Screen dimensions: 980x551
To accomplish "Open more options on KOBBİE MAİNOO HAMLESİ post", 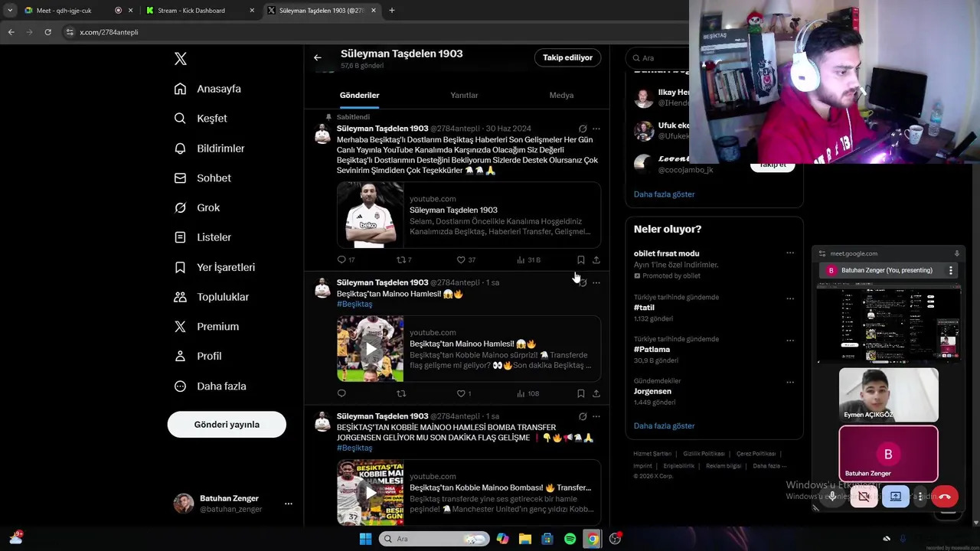I will coord(596,416).
